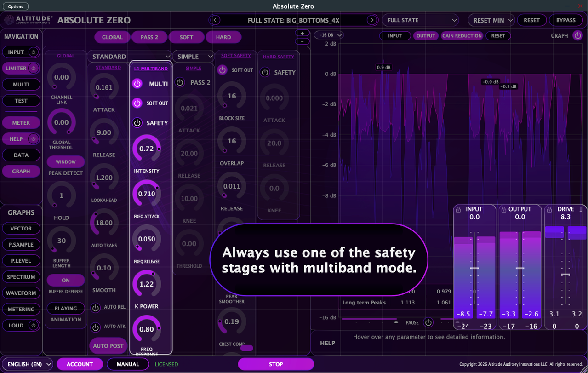Open the SIMPLE pass mode dropdown

[194, 56]
